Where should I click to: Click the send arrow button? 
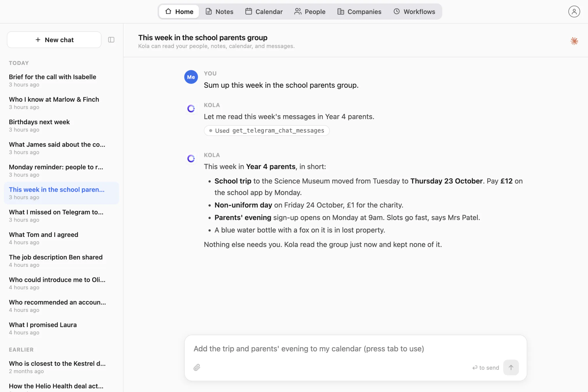511,367
